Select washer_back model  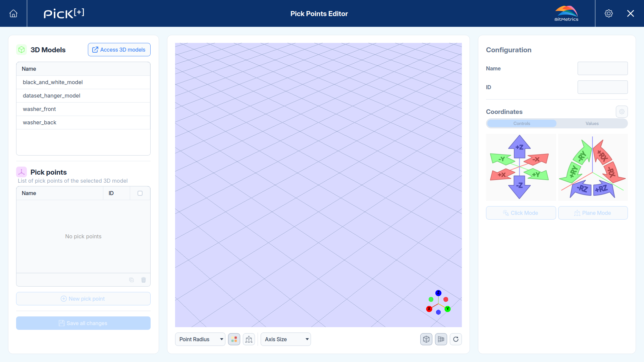pyautogui.click(x=83, y=122)
